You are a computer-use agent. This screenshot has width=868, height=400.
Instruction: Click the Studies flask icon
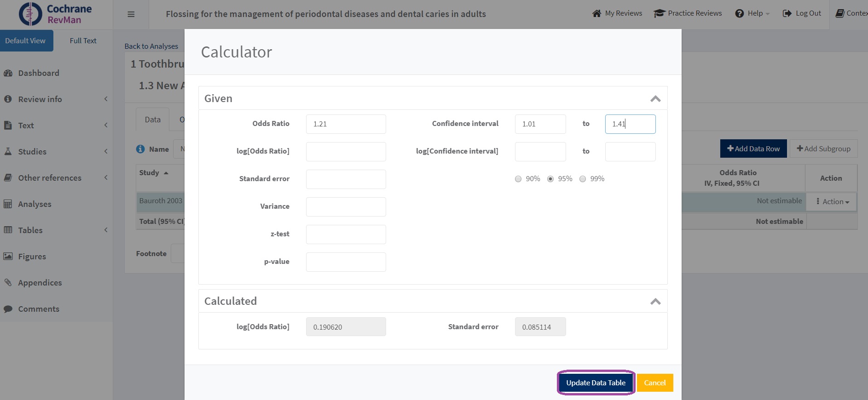coord(8,152)
